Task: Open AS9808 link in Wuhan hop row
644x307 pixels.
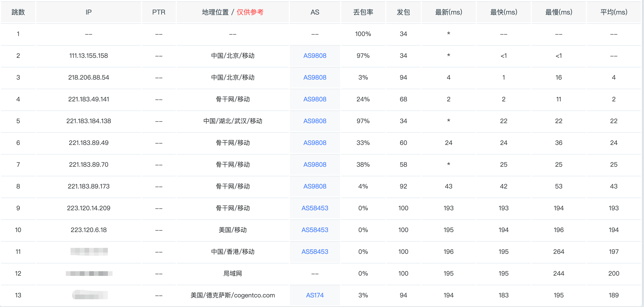Action: coord(315,121)
